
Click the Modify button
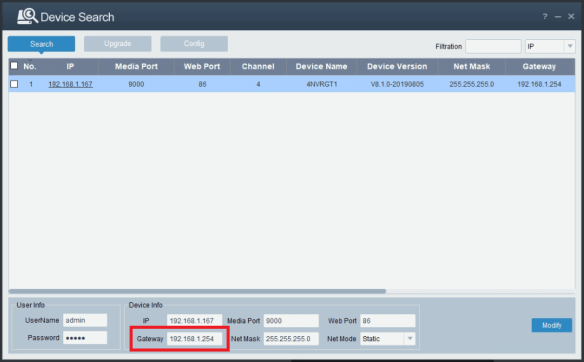click(552, 325)
